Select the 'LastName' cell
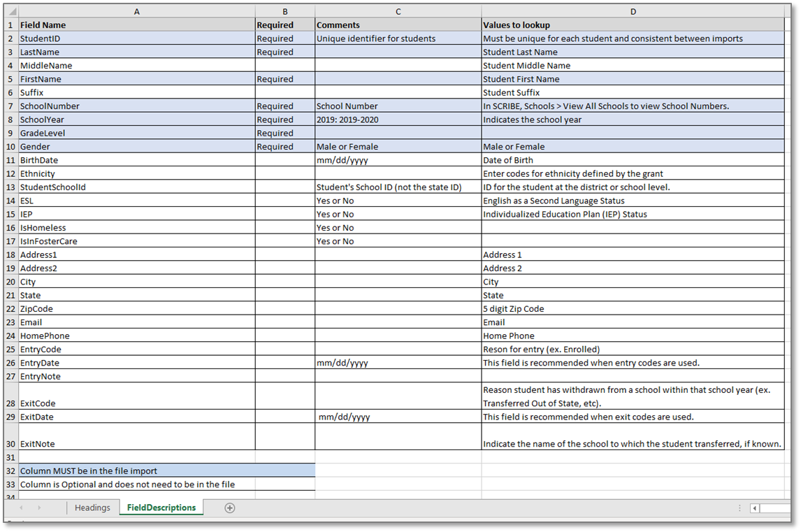Viewport: 801px width, 532px height. [x=137, y=52]
